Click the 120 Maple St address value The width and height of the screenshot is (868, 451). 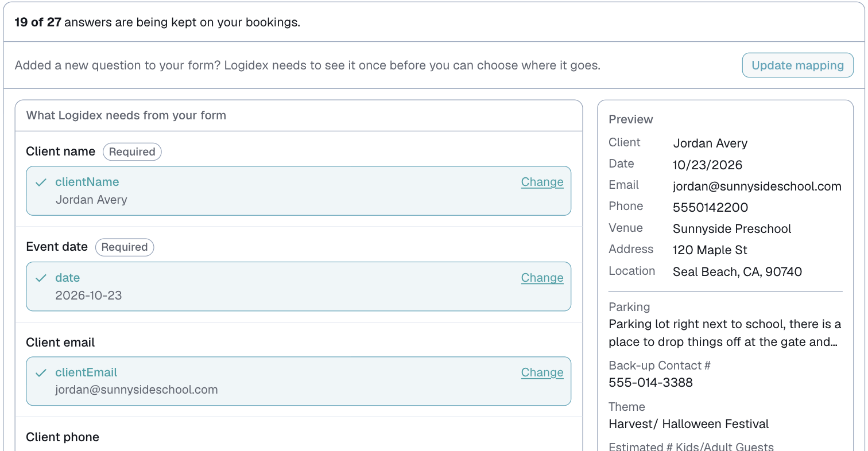tap(710, 250)
